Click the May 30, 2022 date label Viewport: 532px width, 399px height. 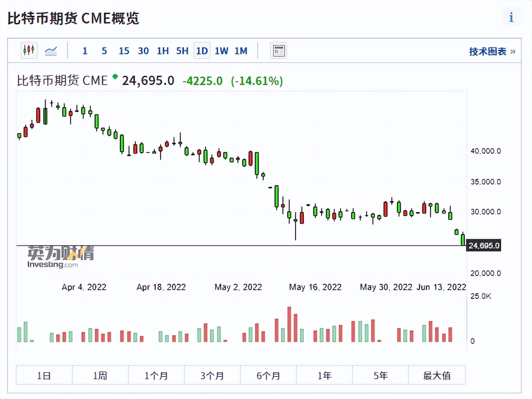(x=386, y=287)
